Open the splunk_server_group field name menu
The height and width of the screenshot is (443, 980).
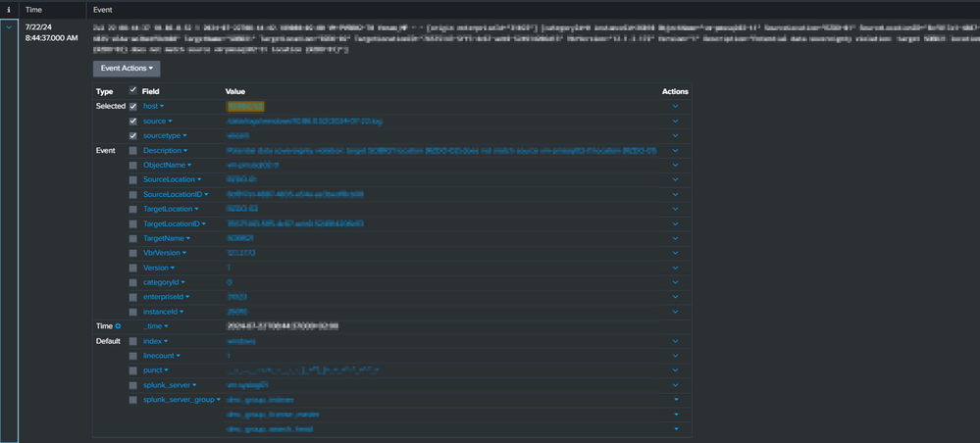tap(181, 399)
